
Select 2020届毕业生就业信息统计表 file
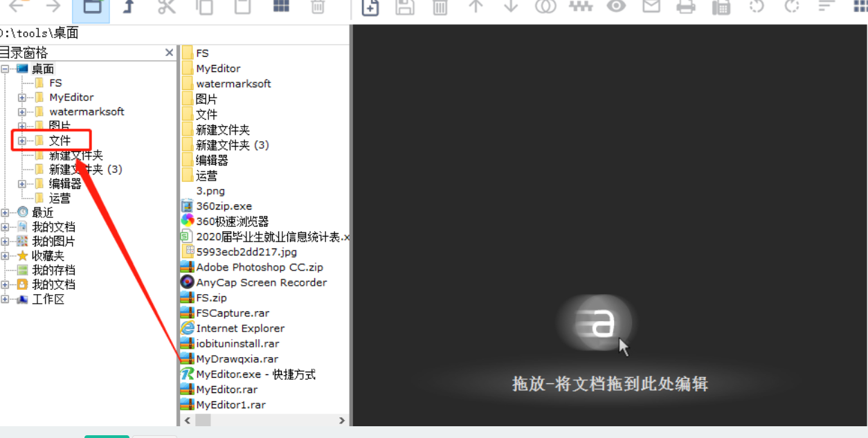(265, 237)
